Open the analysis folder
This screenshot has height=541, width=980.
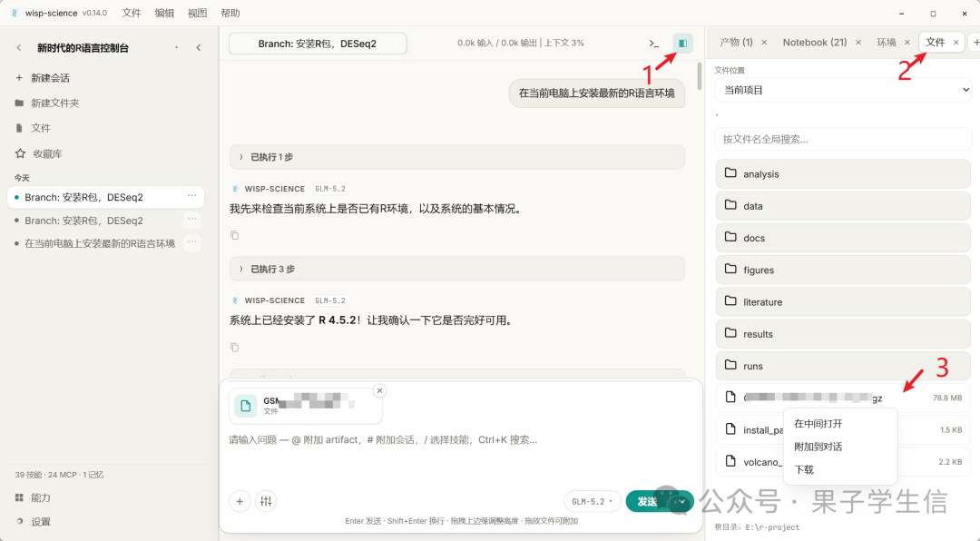pyautogui.click(x=843, y=174)
